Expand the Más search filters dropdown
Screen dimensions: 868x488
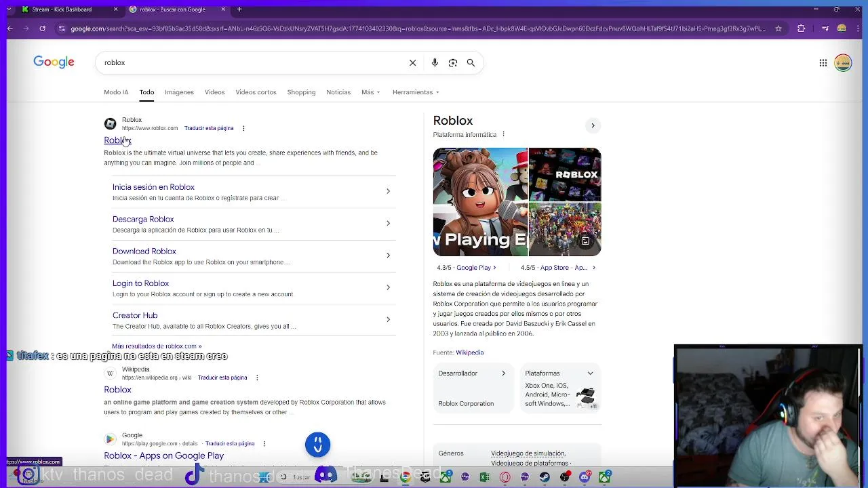pos(371,92)
